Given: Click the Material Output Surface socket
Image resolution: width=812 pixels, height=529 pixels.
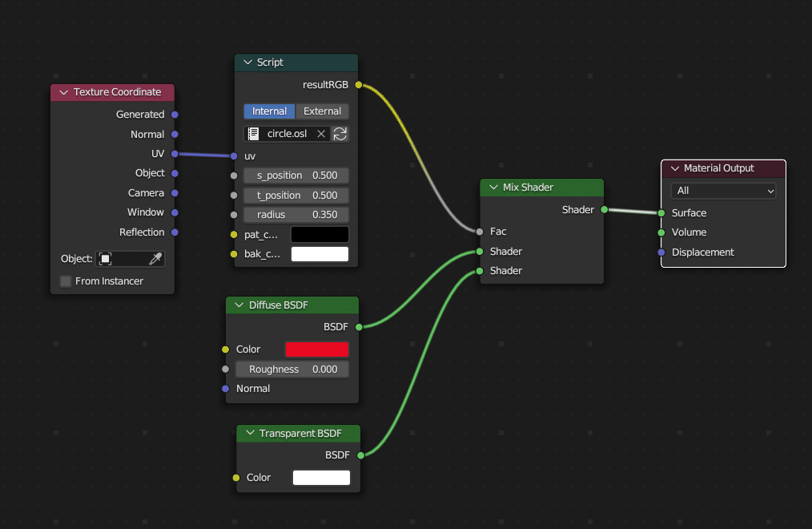Looking at the screenshot, I should pos(661,213).
